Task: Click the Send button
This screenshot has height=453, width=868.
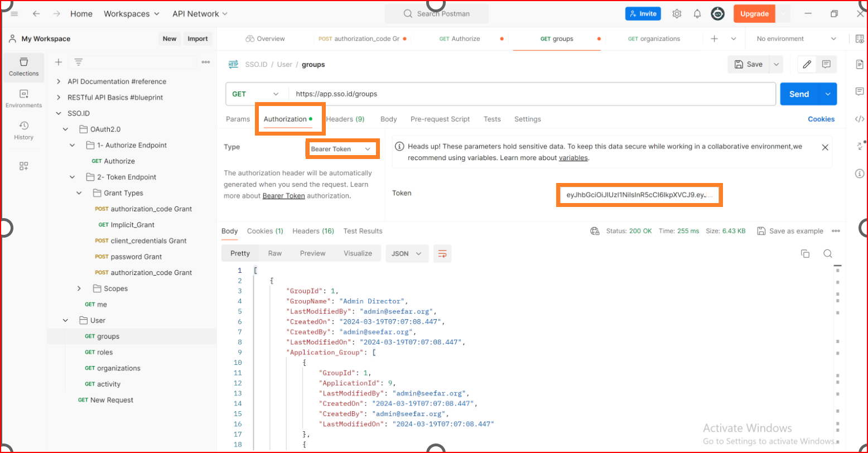Action: [799, 94]
